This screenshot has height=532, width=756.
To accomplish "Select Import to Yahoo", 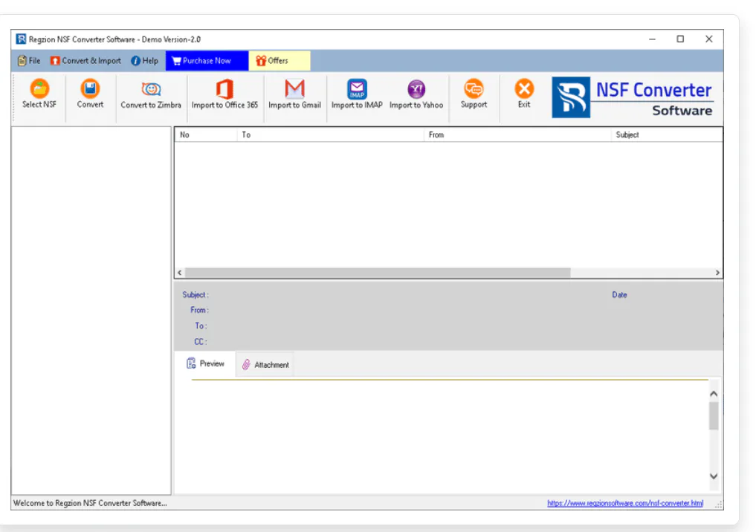I will pyautogui.click(x=416, y=94).
